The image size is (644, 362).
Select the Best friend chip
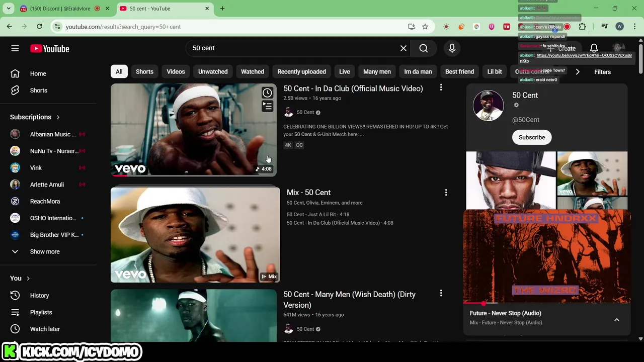point(459,71)
